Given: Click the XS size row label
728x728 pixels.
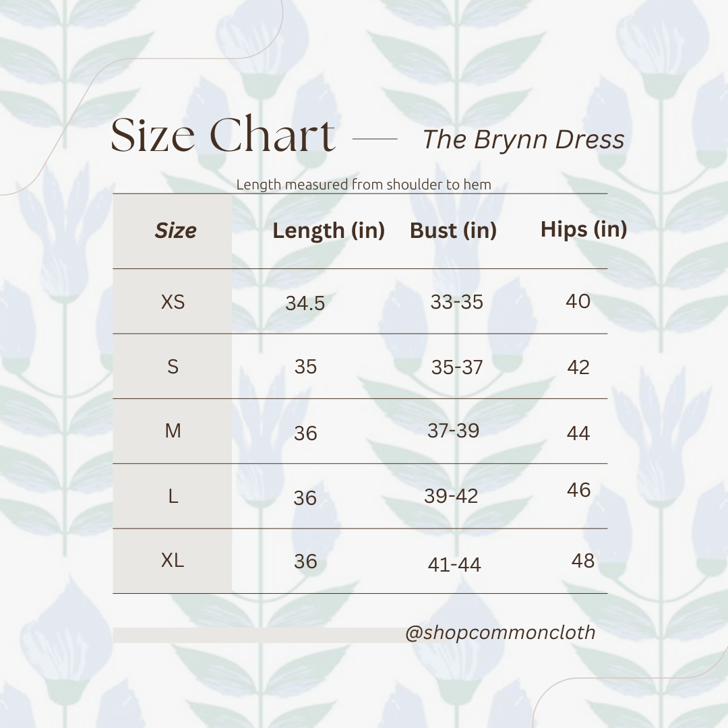Looking at the screenshot, I should click(173, 301).
